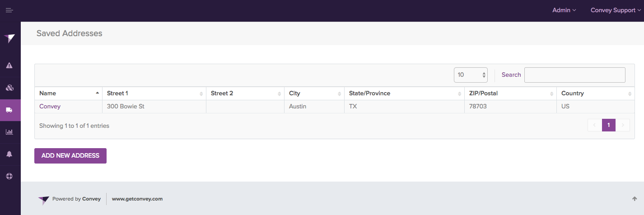Open the Convey logo home icon

pyautogui.click(x=9, y=38)
